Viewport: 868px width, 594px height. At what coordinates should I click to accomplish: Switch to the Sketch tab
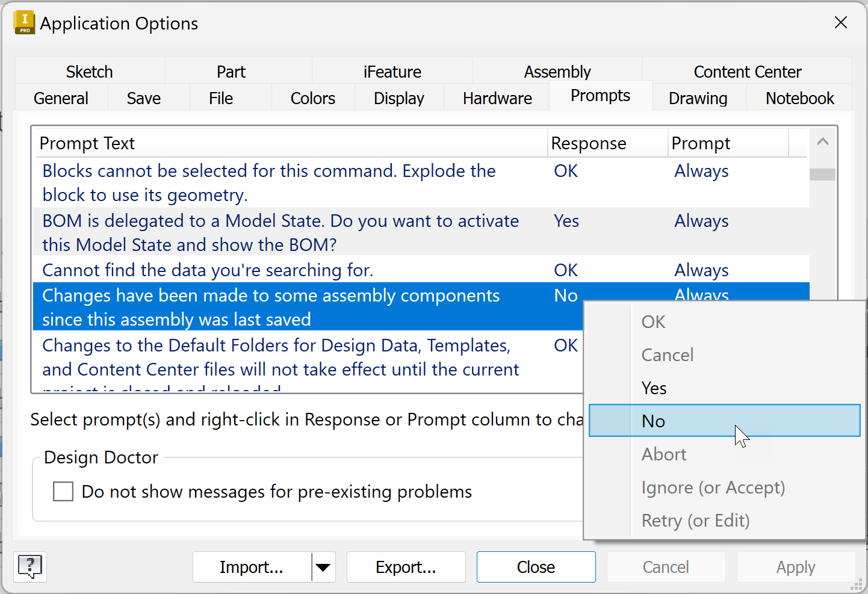point(89,72)
